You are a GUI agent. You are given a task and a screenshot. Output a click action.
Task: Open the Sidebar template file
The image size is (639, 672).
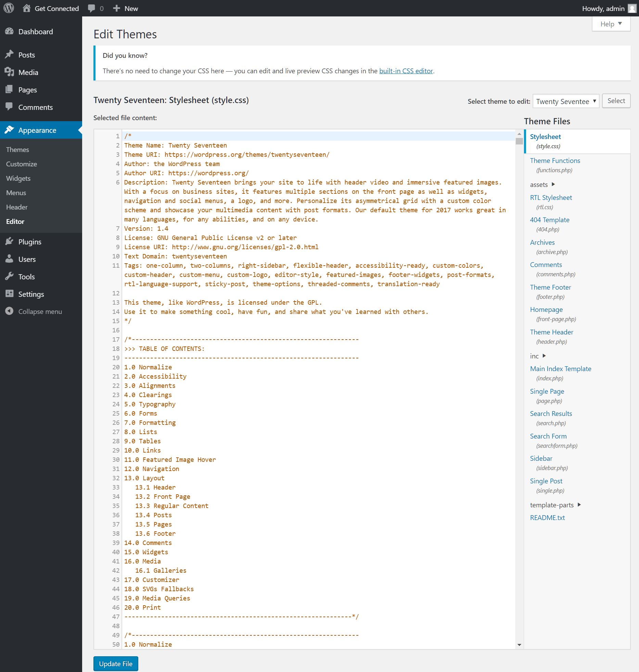point(541,458)
